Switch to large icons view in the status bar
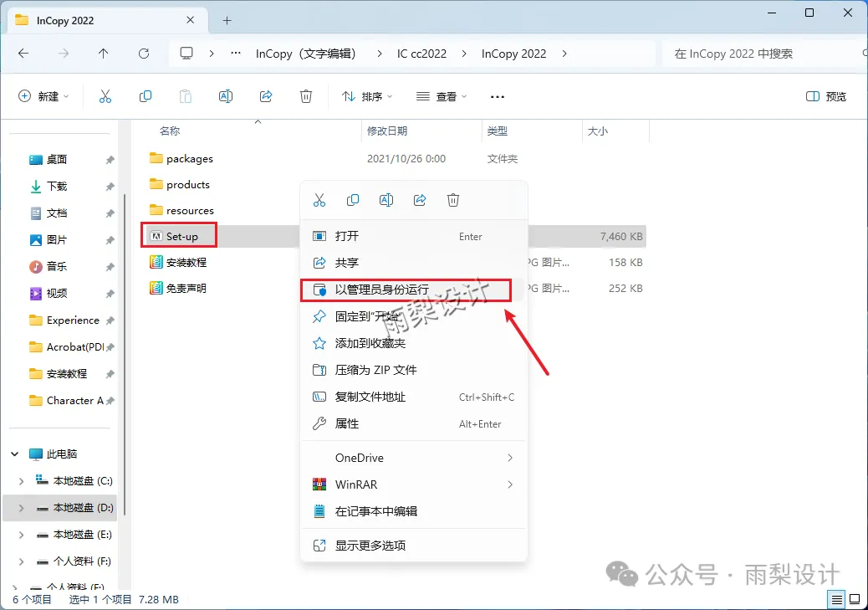Image resolution: width=868 pixels, height=610 pixels. [855, 599]
